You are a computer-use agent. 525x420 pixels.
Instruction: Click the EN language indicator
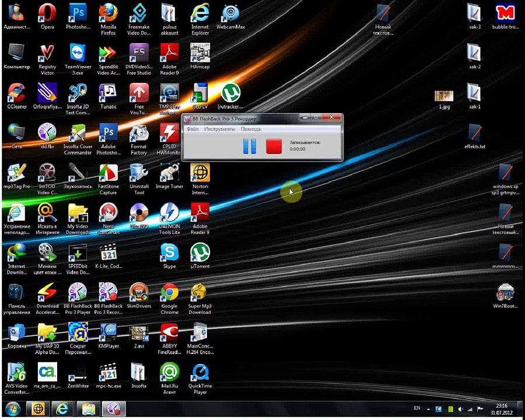click(x=417, y=408)
